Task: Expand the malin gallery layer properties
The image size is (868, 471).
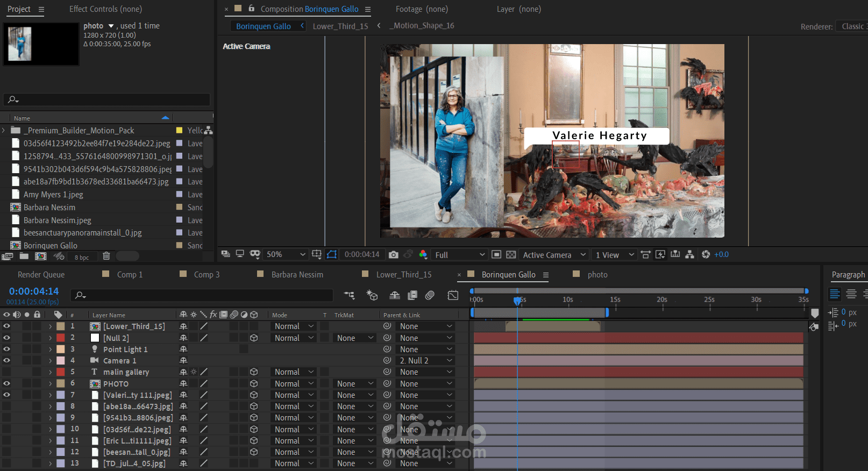Action: (51, 372)
